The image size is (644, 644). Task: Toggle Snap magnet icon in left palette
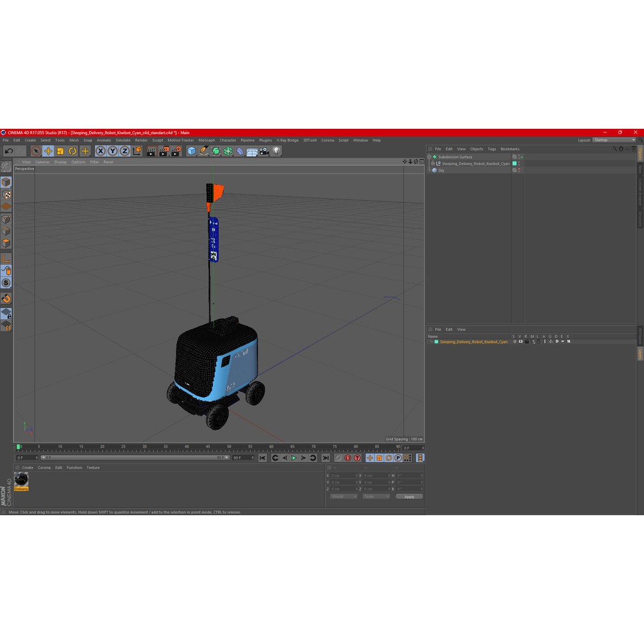[6, 299]
